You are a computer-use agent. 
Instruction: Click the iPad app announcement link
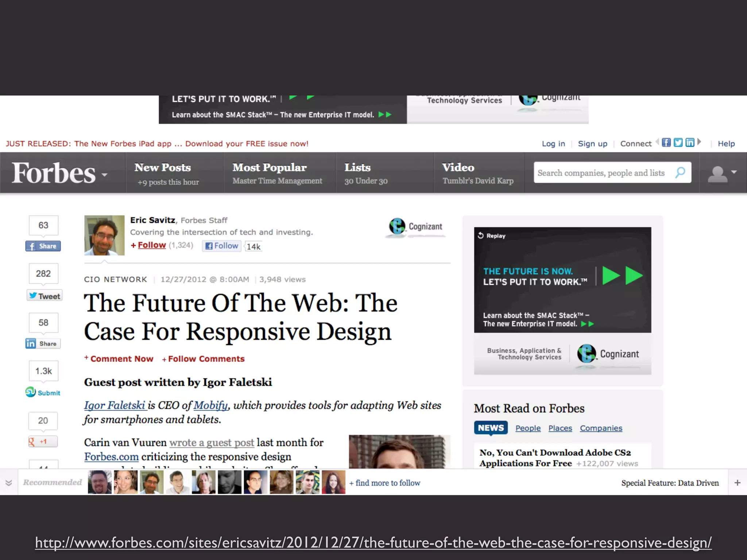coord(157,144)
